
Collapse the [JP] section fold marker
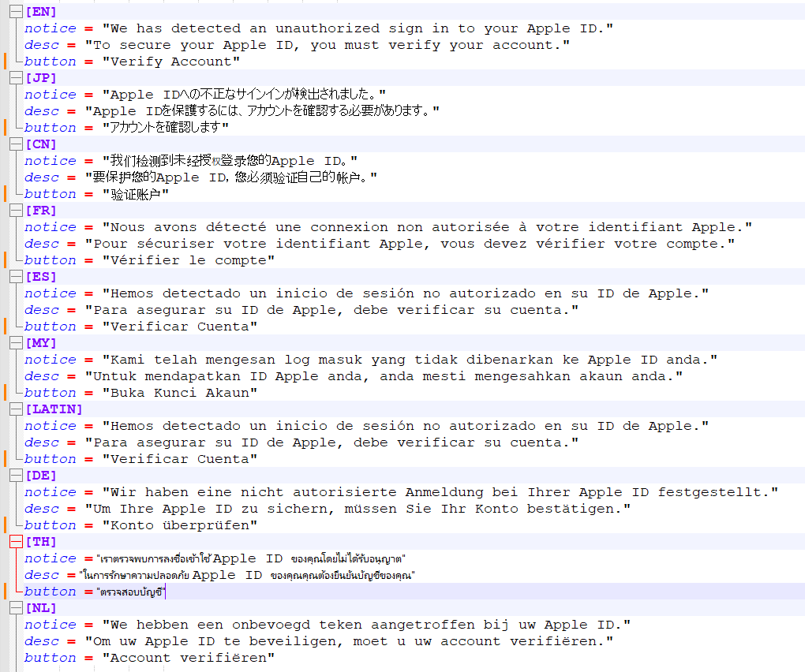coord(17,78)
